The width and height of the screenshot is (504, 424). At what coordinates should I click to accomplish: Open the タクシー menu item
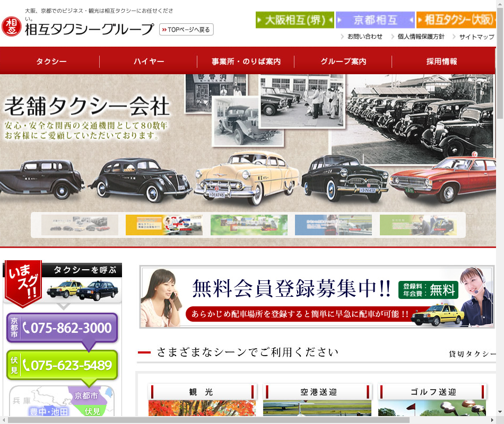[51, 61]
